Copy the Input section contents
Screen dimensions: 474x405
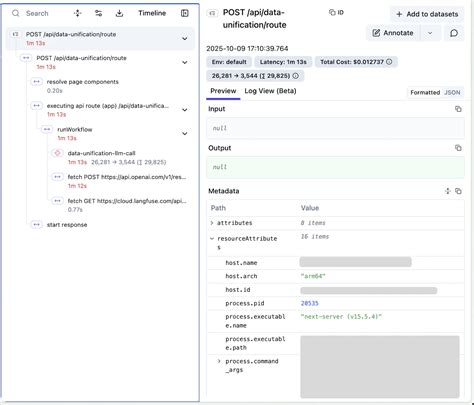[x=458, y=109]
